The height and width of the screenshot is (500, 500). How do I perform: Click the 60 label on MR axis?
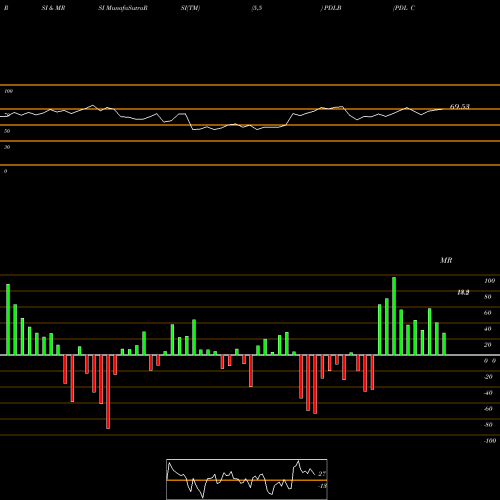coord(488,313)
